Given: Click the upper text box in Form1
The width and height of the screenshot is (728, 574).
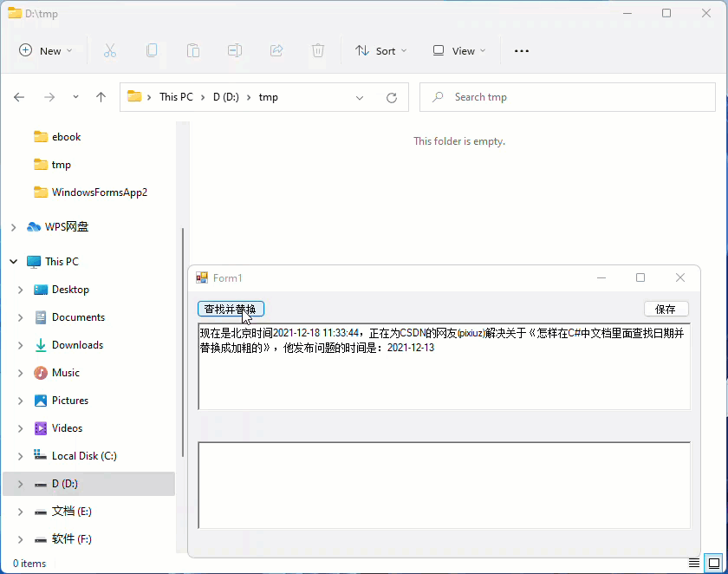Looking at the screenshot, I should [445, 367].
